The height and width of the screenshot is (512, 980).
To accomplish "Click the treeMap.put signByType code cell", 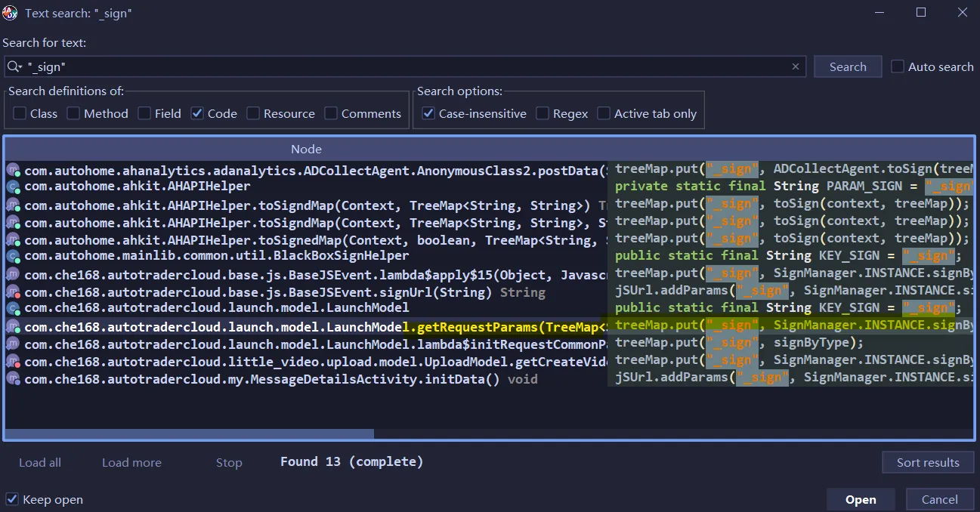I will pos(791,342).
